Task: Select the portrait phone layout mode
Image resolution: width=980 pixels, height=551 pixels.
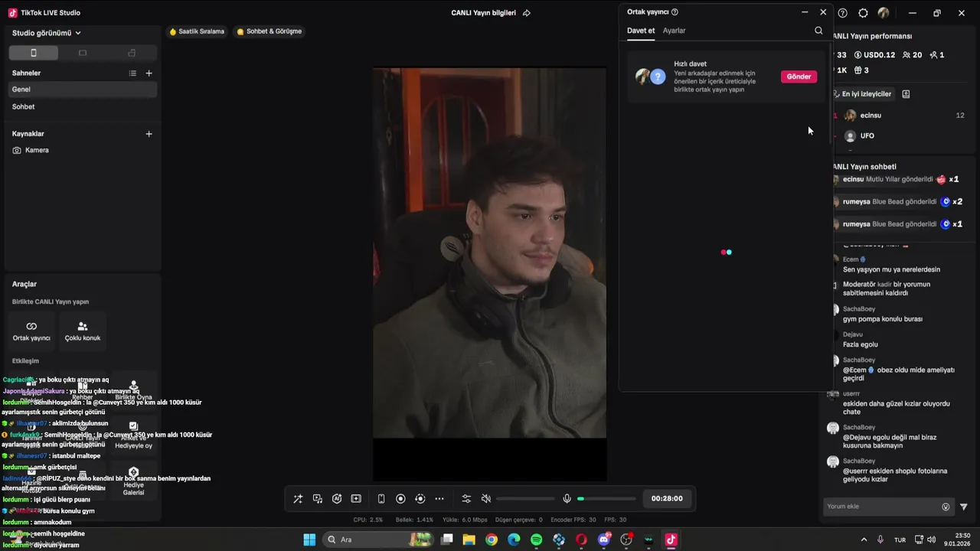Action: pyautogui.click(x=33, y=53)
